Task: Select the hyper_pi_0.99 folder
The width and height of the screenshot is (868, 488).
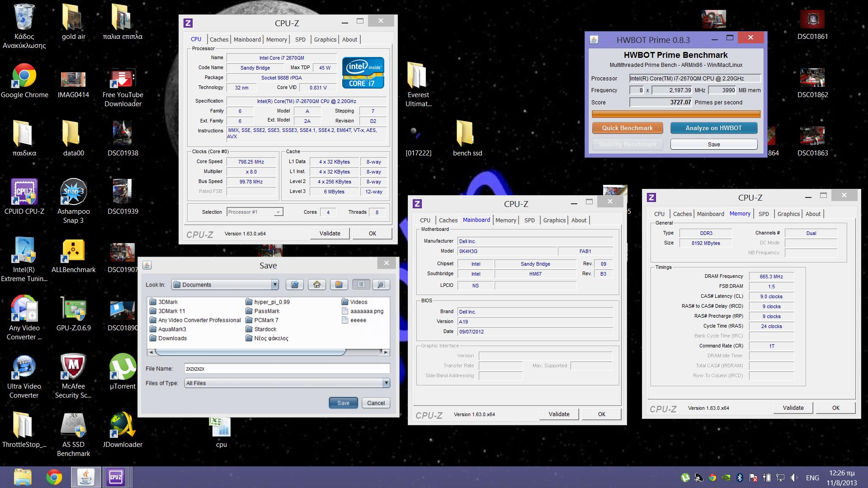Action: pyautogui.click(x=268, y=302)
